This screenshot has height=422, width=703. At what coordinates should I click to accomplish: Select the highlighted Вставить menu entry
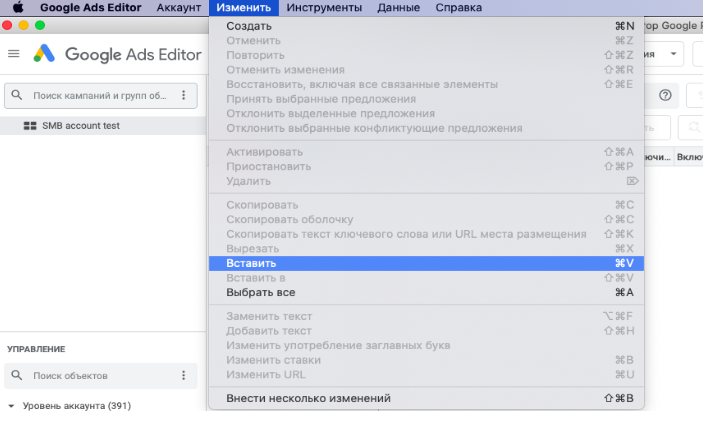(426, 263)
